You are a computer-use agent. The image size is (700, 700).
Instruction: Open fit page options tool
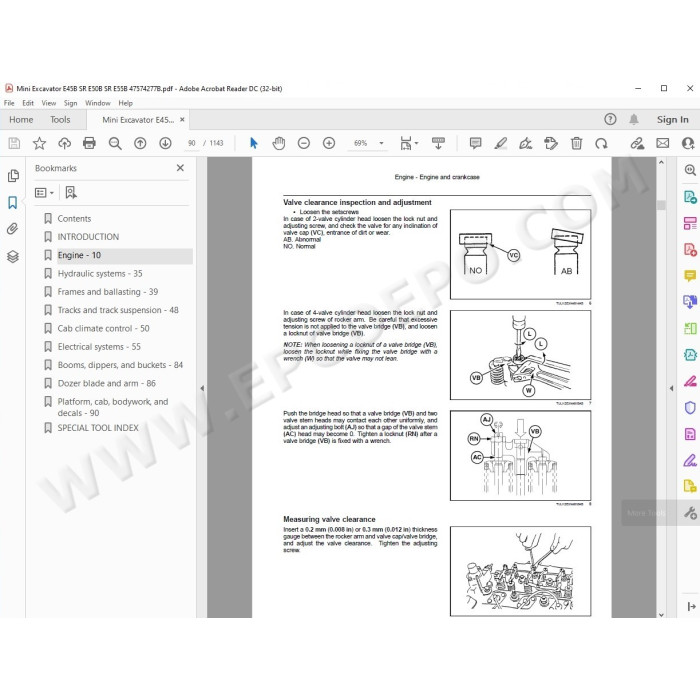point(408,143)
